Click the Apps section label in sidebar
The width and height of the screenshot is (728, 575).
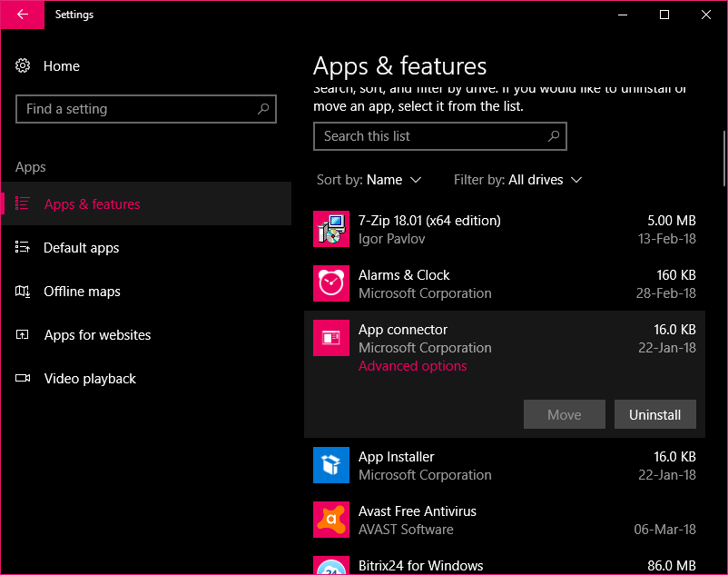tap(31, 167)
